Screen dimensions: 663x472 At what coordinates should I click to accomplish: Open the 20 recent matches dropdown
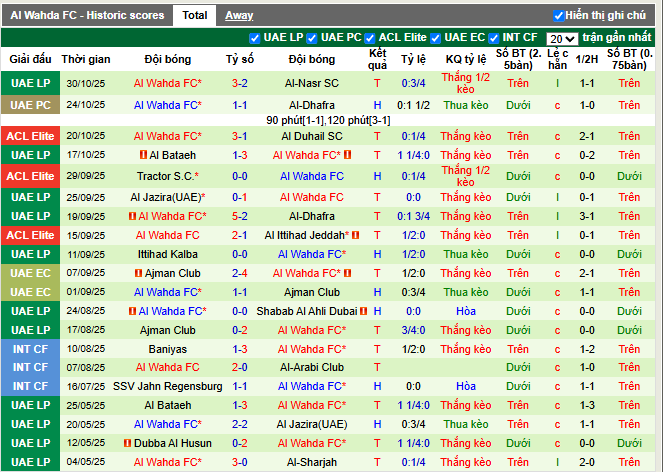[x=562, y=39]
